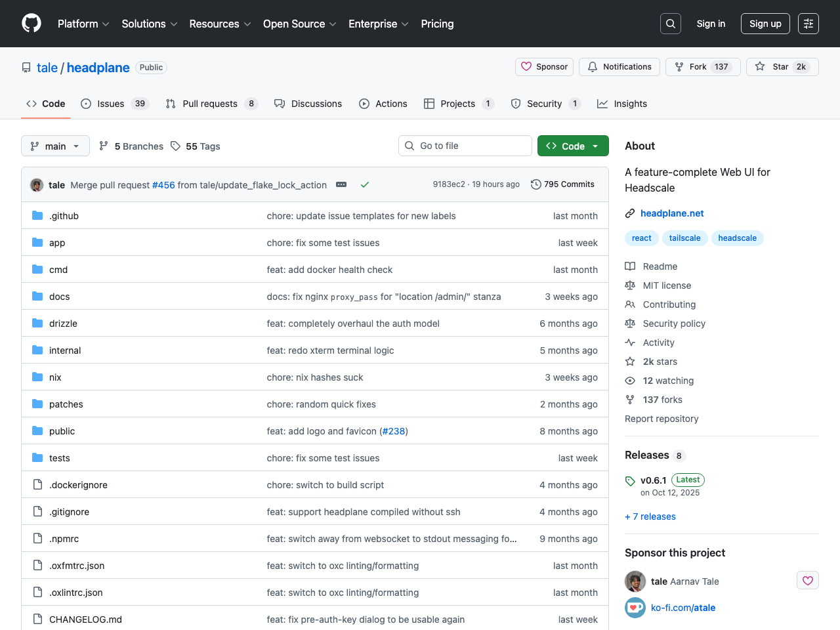Click the GitHub logo icon
This screenshot has height=630, width=840.
pos(31,23)
